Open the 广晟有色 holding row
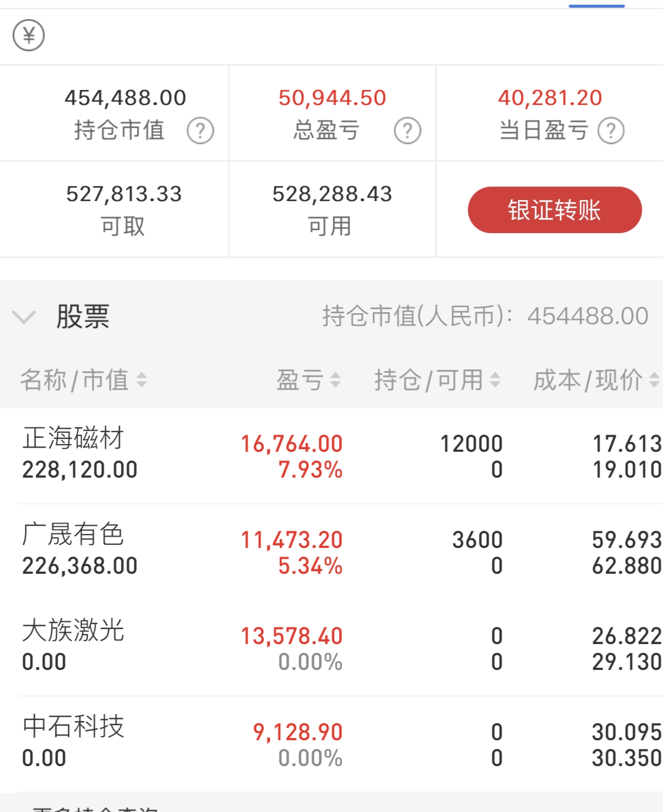The image size is (663, 812). (331, 552)
